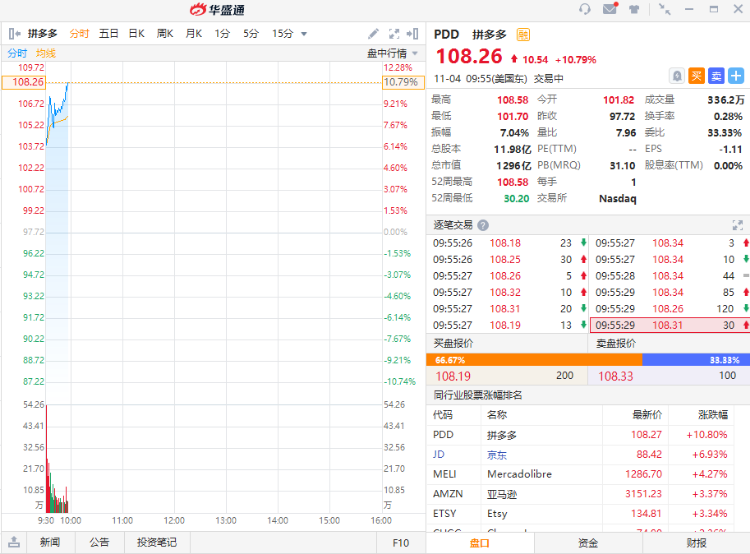Switch to the 日K chart tab
The width and height of the screenshot is (750, 554).
pyautogui.click(x=136, y=33)
